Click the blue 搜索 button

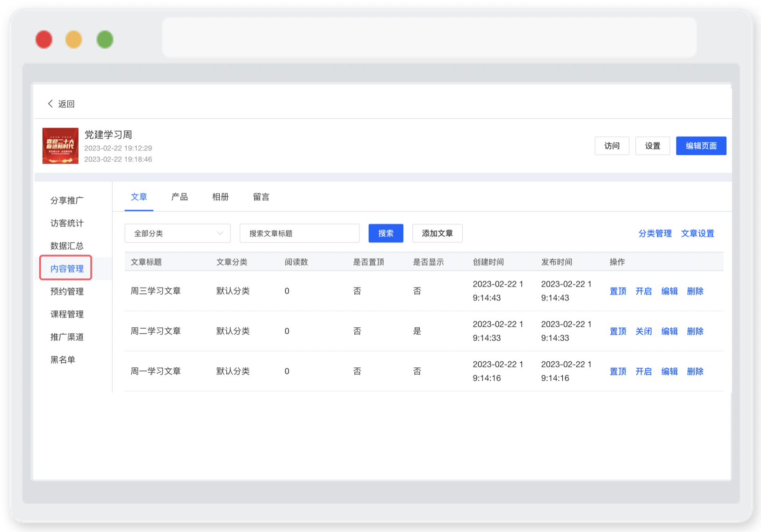tap(386, 233)
